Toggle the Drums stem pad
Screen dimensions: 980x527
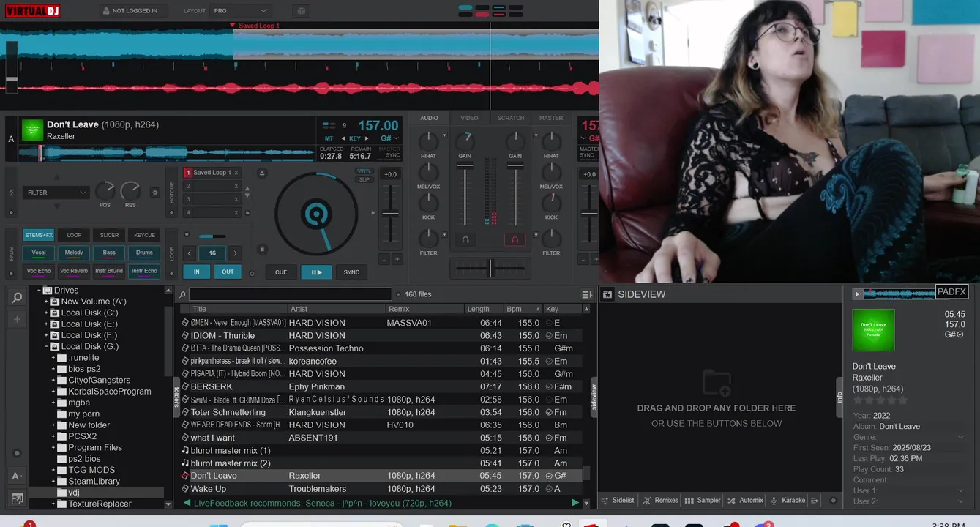pyautogui.click(x=144, y=253)
